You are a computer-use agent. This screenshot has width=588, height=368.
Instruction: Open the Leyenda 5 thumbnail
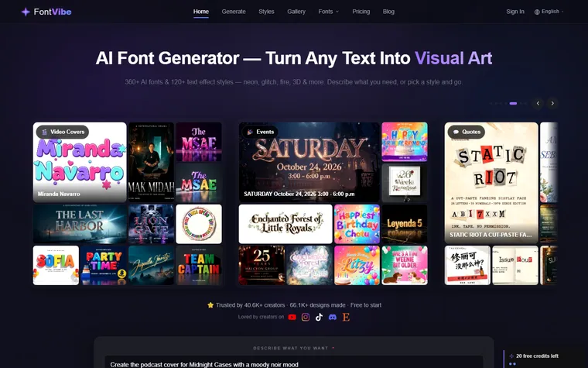click(x=404, y=224)
